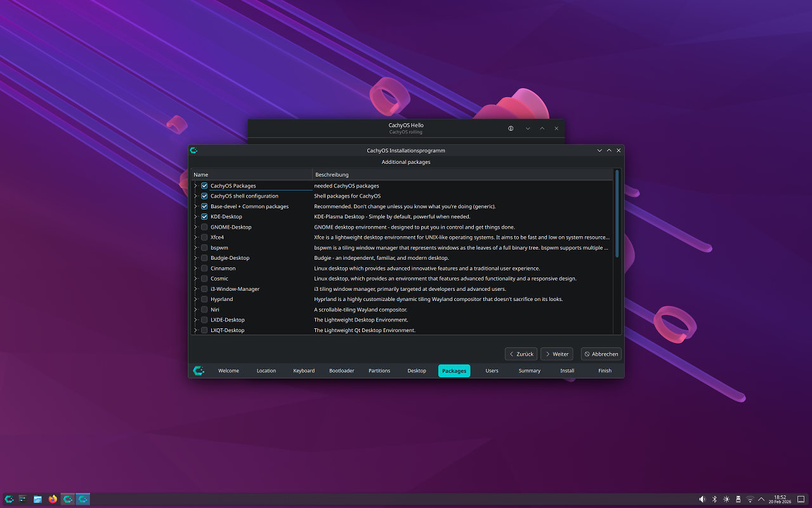Open the file manager taskbar icon
The image size is (812, 508).
pyautogui.click(x=37, y=499)
